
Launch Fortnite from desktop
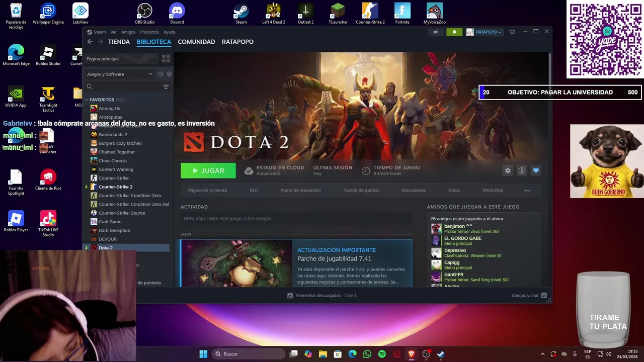click(403, 14)
